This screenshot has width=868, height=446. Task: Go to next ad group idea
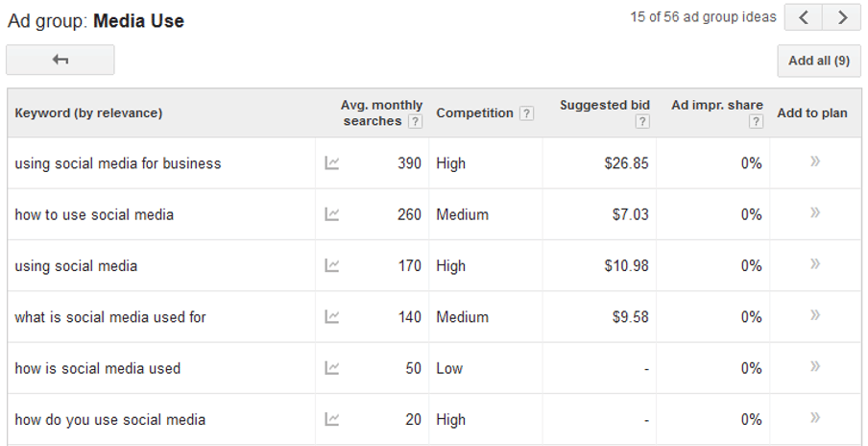tap(842, 17)
